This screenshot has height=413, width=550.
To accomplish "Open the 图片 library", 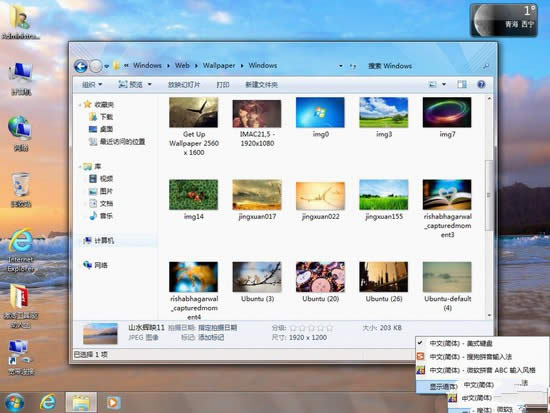I will click(x=101, y=191).
